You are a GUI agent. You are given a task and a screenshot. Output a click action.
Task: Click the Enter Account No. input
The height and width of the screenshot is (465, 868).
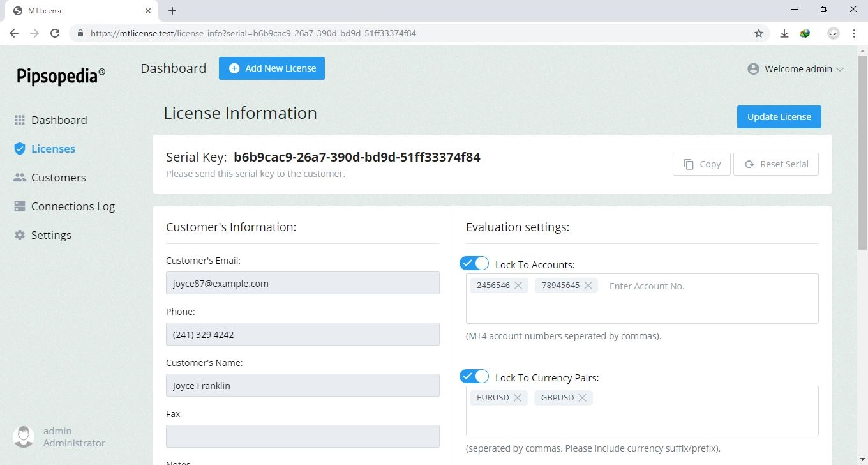tap(647, 286)
